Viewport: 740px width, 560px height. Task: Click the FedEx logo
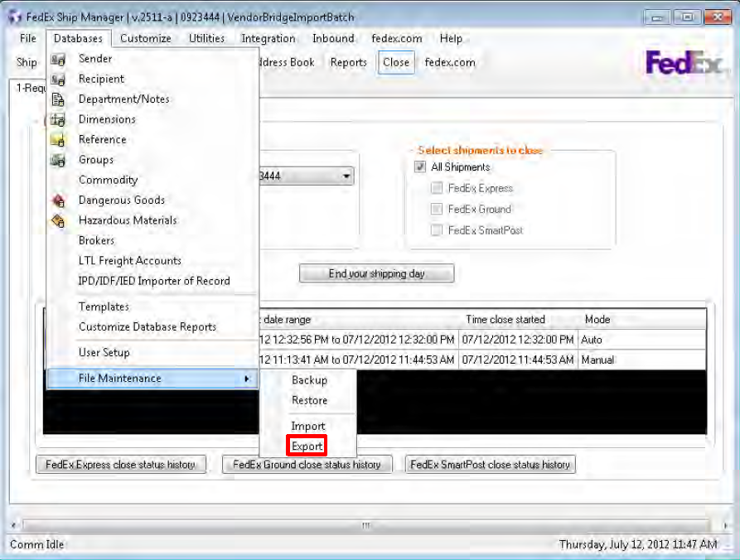tap(684, 63)
